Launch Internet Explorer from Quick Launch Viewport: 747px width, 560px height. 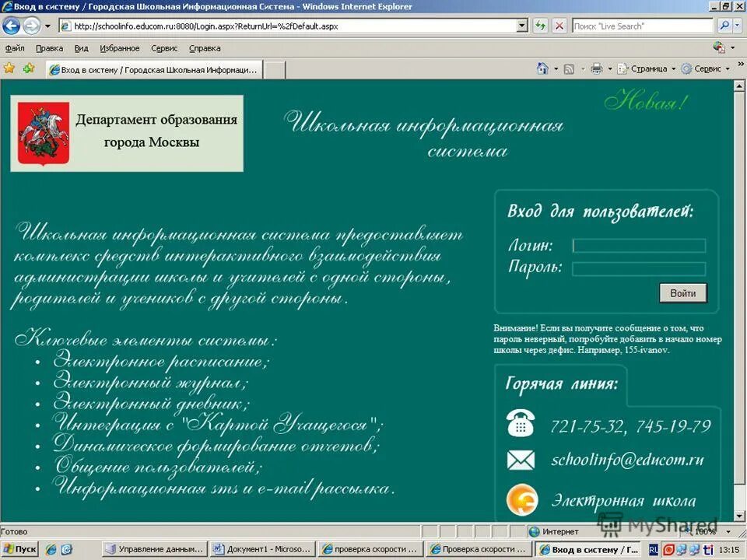[51, 550]
